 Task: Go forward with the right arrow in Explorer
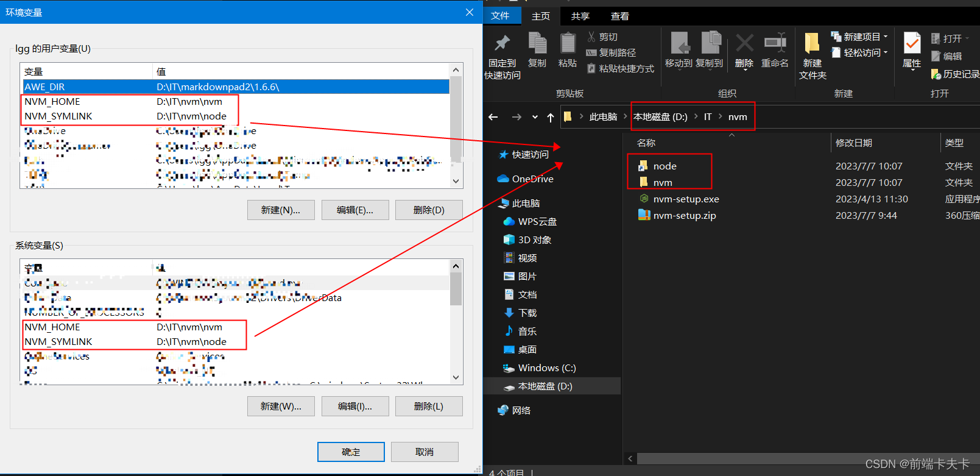click(516, 117)
